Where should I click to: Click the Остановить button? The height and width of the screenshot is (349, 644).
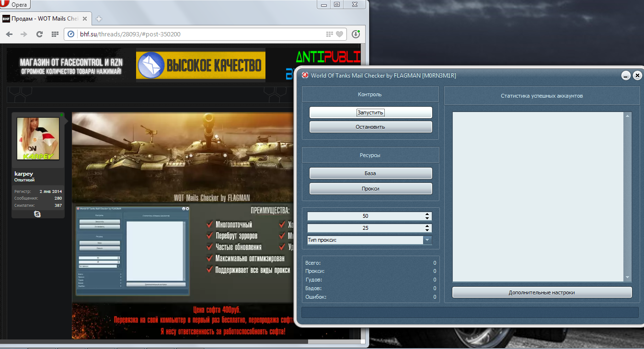pos(370,127)
